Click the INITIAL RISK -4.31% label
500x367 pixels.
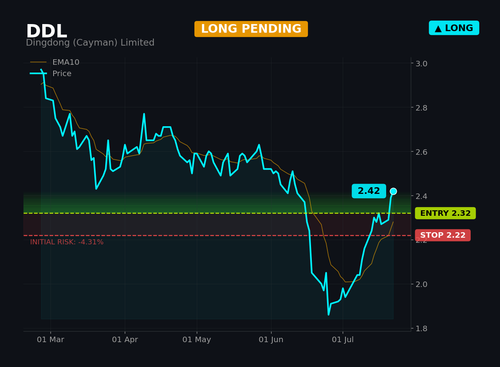(x=67, y=242)
